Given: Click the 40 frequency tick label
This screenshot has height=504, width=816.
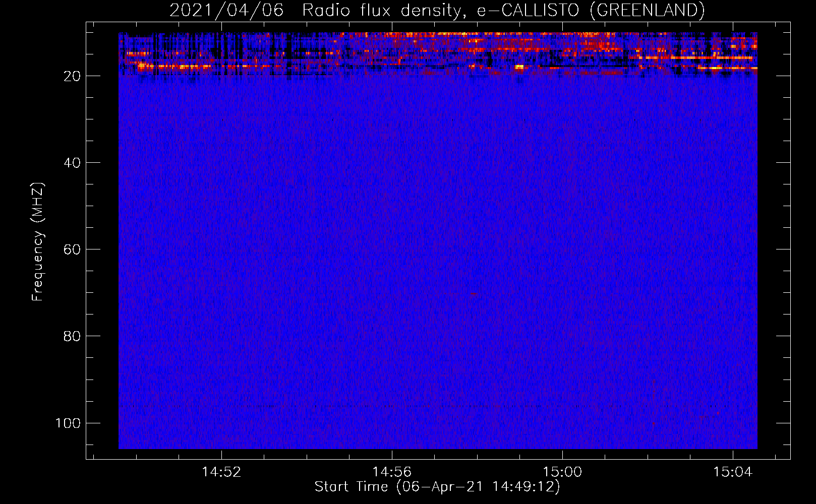Looking at the screenshot, I should (x=72, y=163).
